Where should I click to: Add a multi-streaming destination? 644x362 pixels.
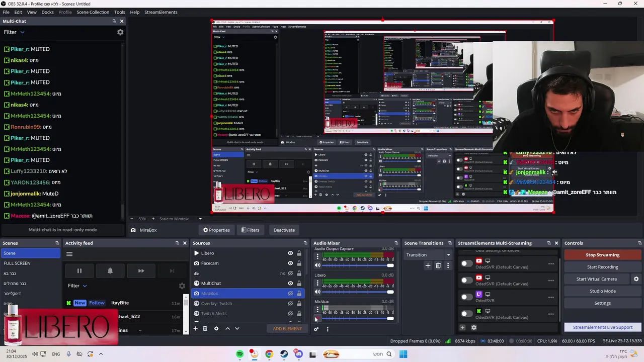[x=462, y=328]
